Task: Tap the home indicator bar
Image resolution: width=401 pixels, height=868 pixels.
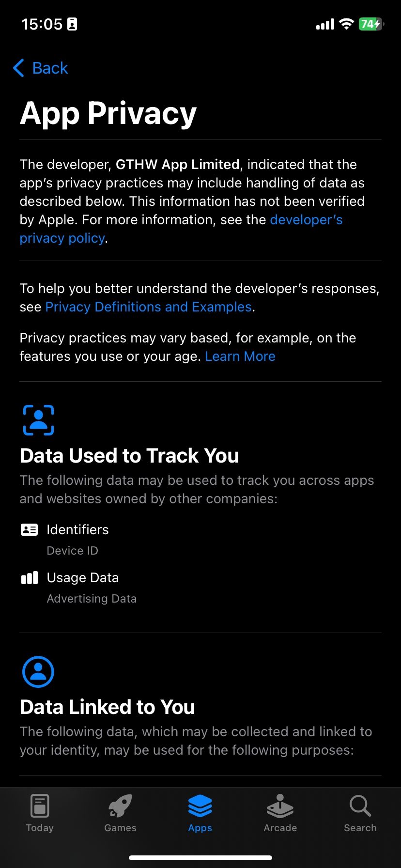Action: [x=200, y=857]
